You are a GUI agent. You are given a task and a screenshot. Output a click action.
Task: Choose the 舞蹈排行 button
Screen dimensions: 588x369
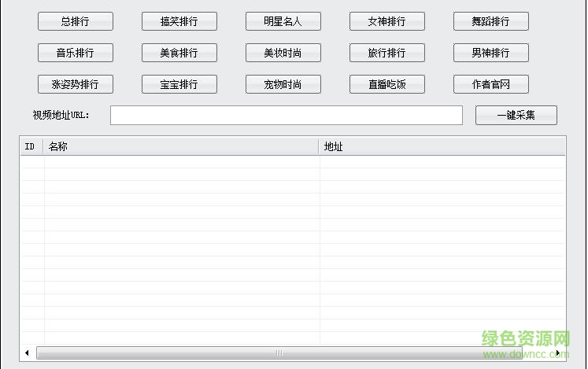[490, 21]
